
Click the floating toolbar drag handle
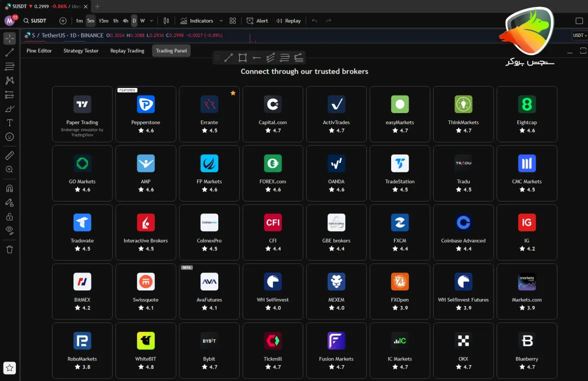click(217, 57)
